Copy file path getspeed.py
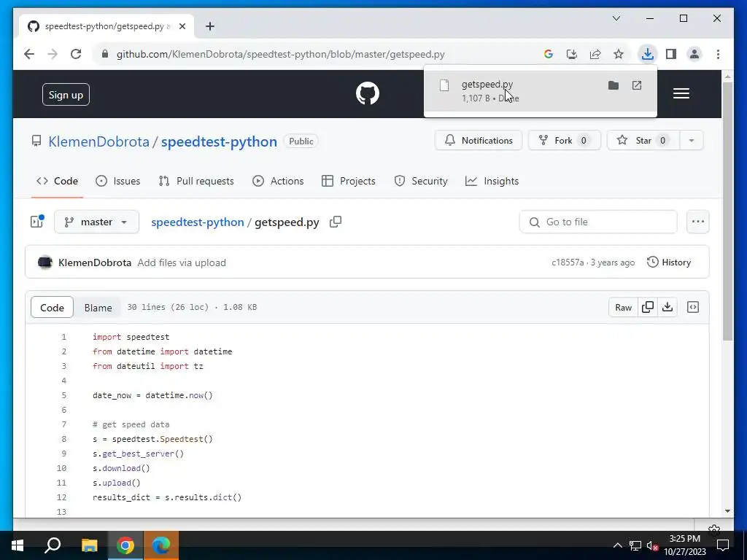747x560 pixels. [x=336, y=222]
